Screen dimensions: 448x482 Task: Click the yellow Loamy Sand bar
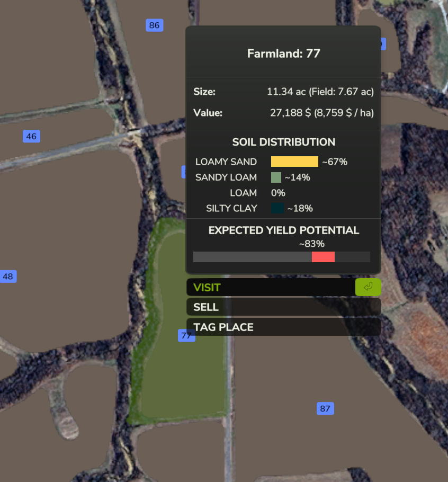coord(294,162)
